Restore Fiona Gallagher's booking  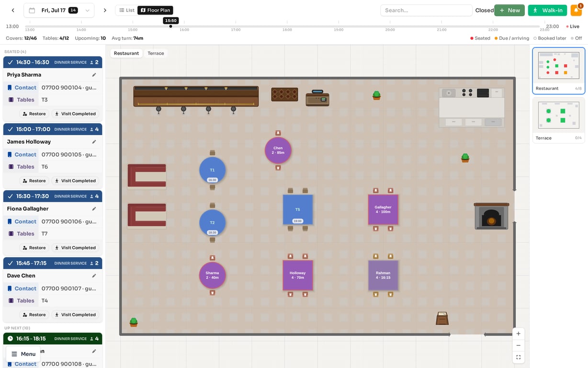(34, 248)
